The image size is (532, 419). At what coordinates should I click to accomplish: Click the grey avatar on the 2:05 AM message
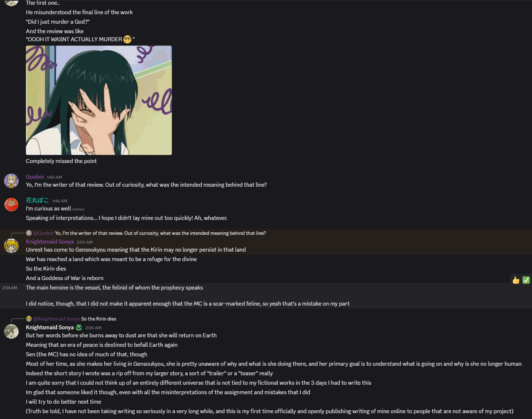pos(11,331)
